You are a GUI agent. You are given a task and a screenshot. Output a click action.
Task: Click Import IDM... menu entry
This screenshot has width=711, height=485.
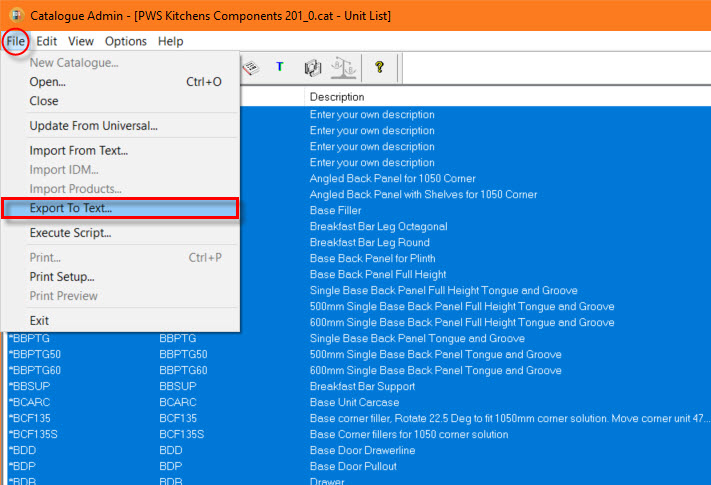click(x=121, y=170)
